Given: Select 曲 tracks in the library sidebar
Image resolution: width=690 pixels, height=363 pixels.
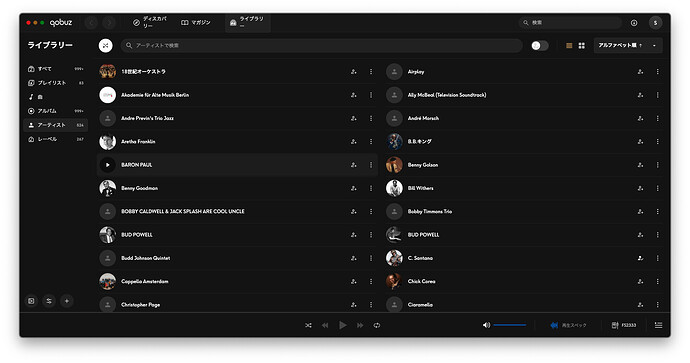Looking at the screenshot, I should 55,97.
